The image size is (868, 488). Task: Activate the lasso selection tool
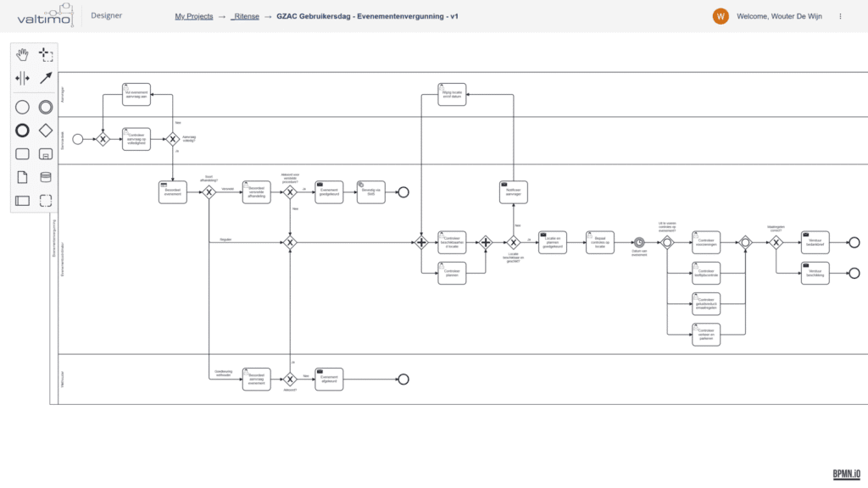coord(46,54)
